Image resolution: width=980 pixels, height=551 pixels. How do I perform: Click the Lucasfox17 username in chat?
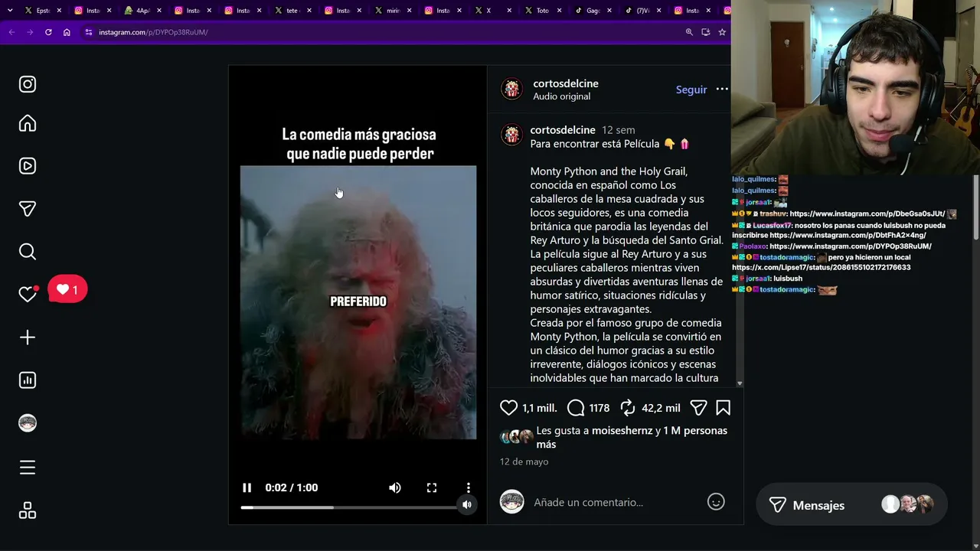(x=772, y=226)
